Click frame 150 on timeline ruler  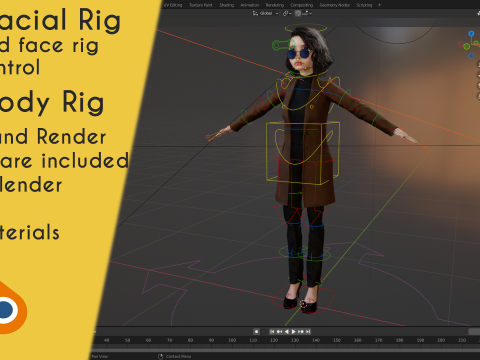click(x=337, y=340)
